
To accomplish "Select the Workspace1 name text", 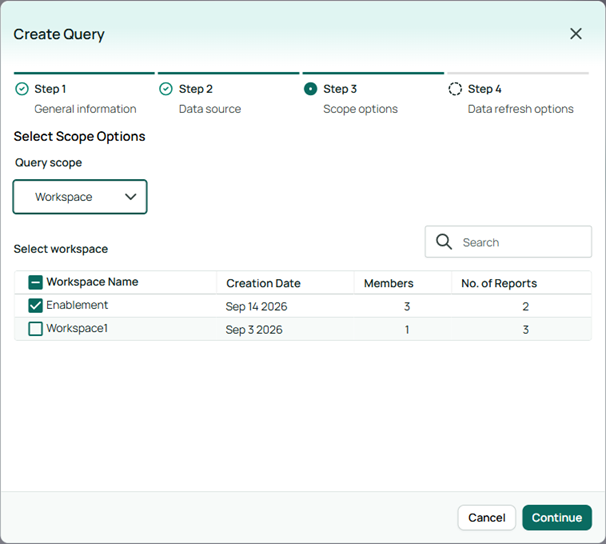I will pyautogui.click(x=77, y=328).
